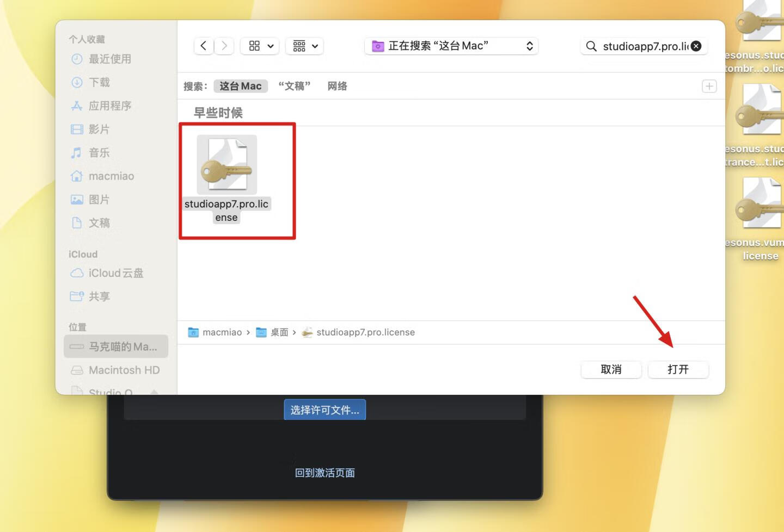Go forward with the right chevron button
This screenshot has width=784, height=532.
[x=224, y=46]
